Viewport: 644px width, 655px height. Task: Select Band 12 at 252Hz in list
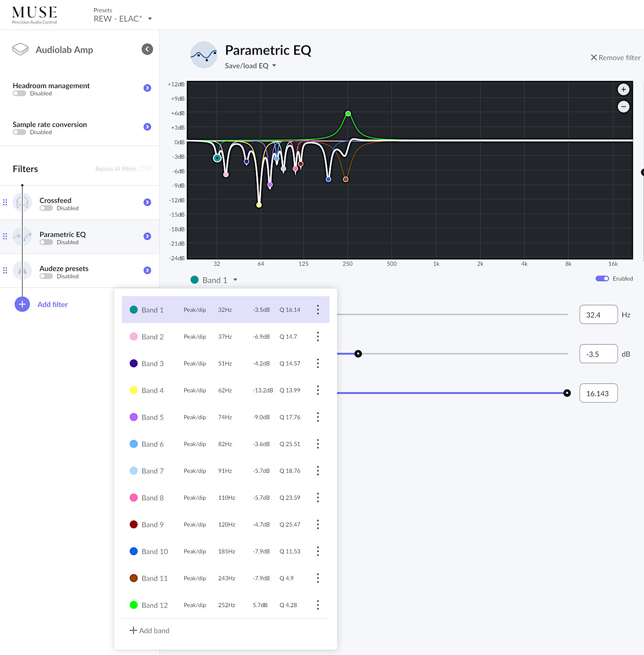coord(226,605)
